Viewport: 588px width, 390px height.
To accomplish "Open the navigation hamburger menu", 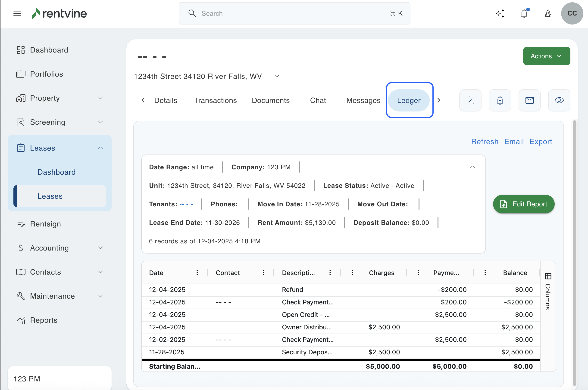I will tap(17, 13).
